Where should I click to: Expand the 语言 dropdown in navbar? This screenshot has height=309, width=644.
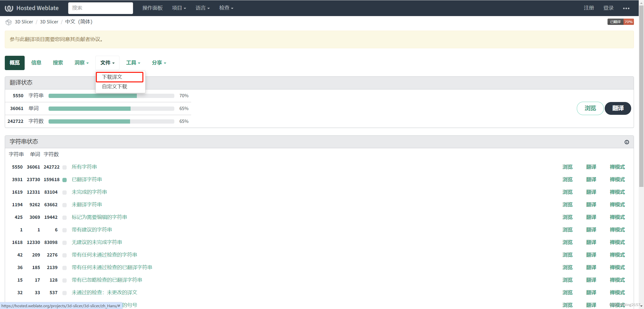[203, 8]
